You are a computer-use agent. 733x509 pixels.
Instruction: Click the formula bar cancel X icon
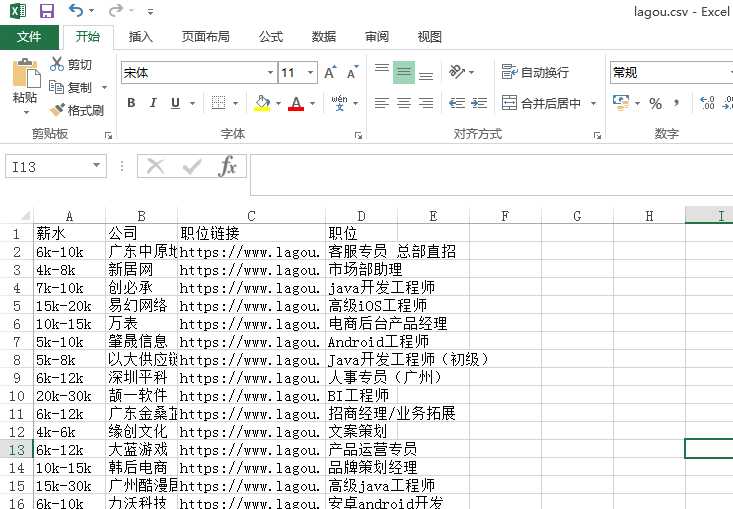(155, 166)
